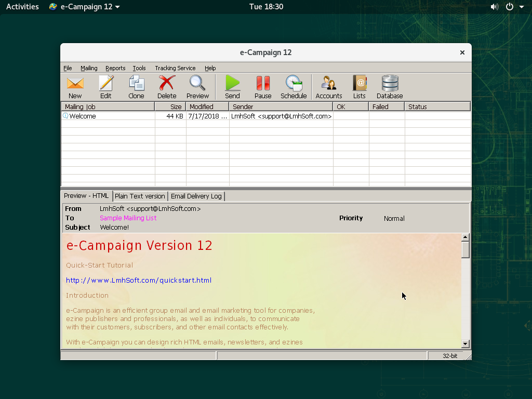Click the preview scrollbar down arrow
The image size is (532, 399).
click(x=465, y=344)
